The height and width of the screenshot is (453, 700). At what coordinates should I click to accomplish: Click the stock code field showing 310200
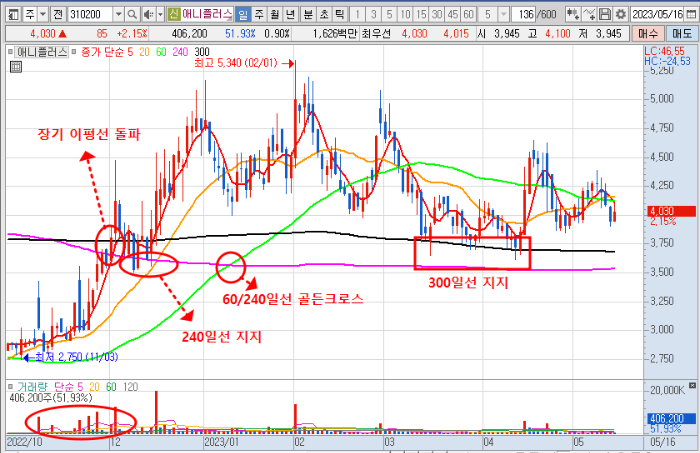[90, 15]
